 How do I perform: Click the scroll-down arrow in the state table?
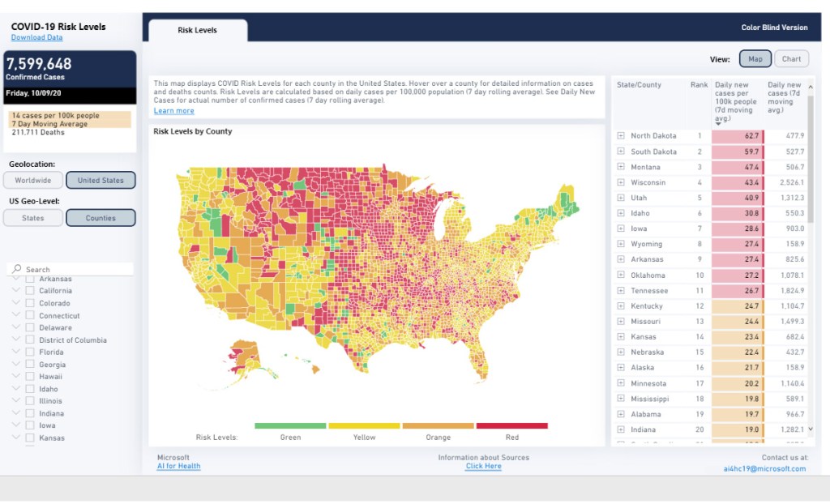[811, 429]
